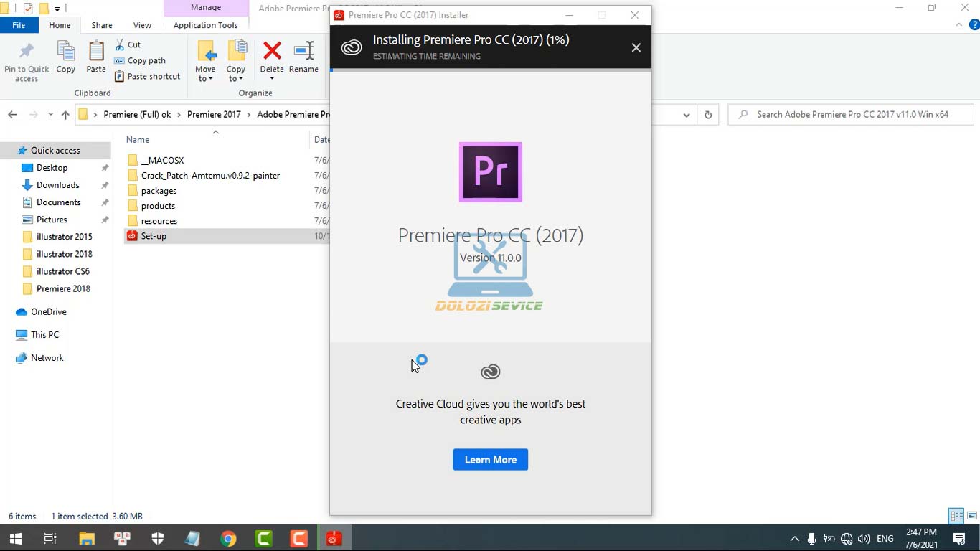Mute sound via the speaker tray icon

point(864,538)
